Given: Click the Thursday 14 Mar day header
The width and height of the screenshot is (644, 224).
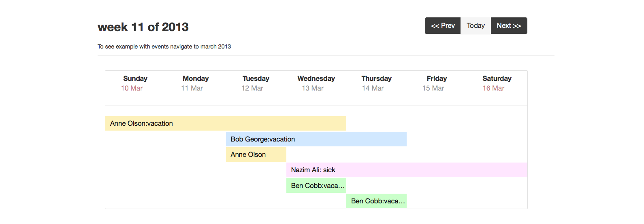Looking at the screenshot, I should (376, 83).
